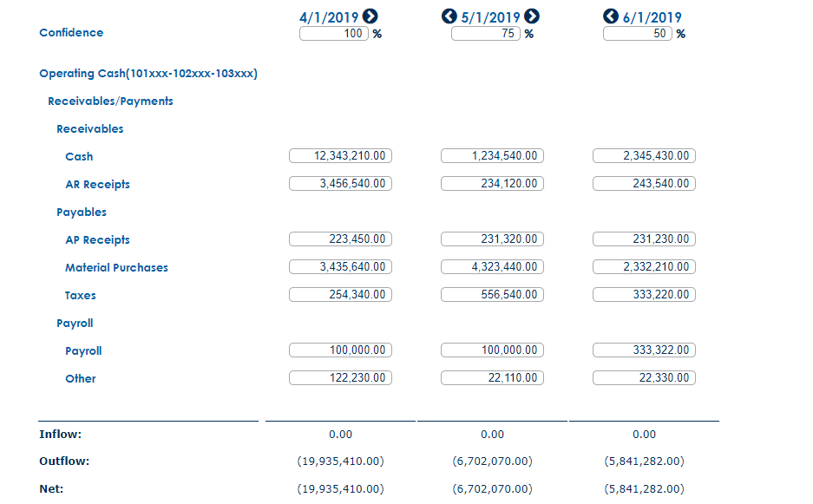Screen dimensions: 813x504
Task: Edit confidence field showing 50
Action: click(638, 34)
